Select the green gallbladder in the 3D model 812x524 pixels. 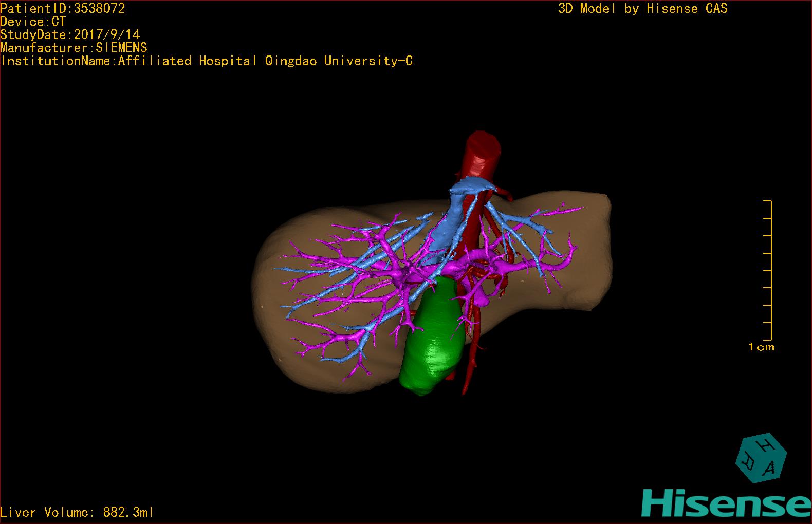pos(433,336)
